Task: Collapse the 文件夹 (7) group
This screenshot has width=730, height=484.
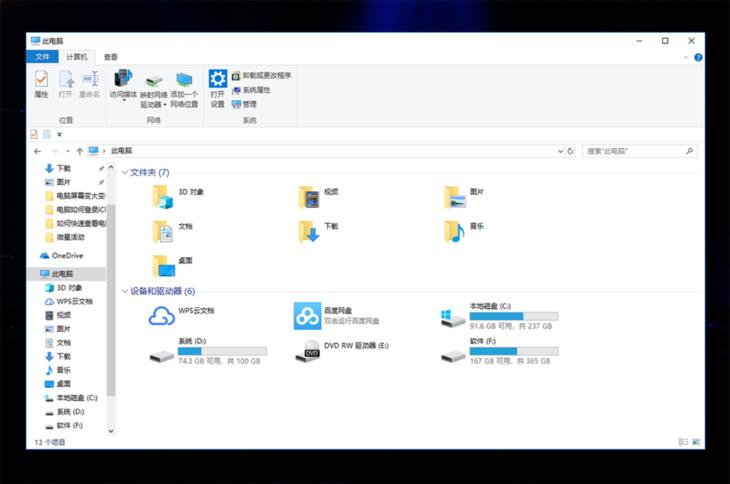Action: point(125,173)
